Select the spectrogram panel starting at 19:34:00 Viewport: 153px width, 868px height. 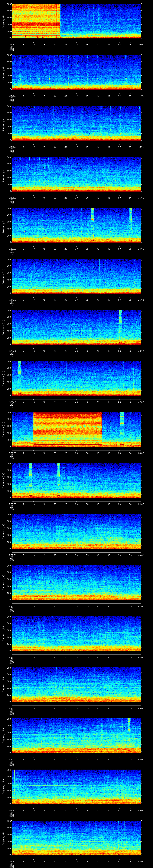tap(76, 276)
